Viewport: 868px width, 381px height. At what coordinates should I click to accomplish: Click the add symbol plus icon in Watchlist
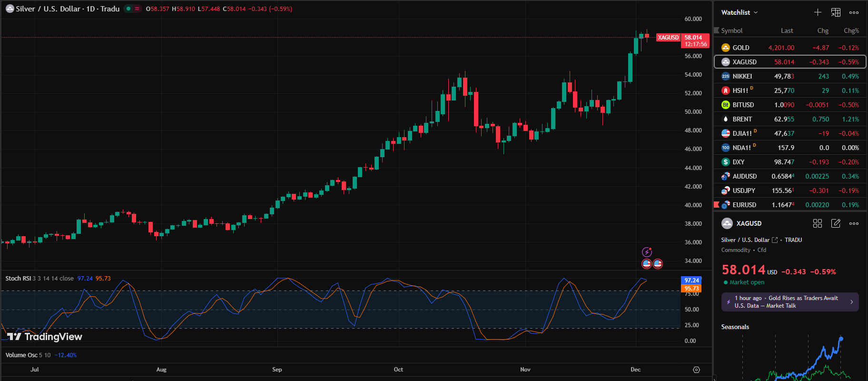pos(818,12)
